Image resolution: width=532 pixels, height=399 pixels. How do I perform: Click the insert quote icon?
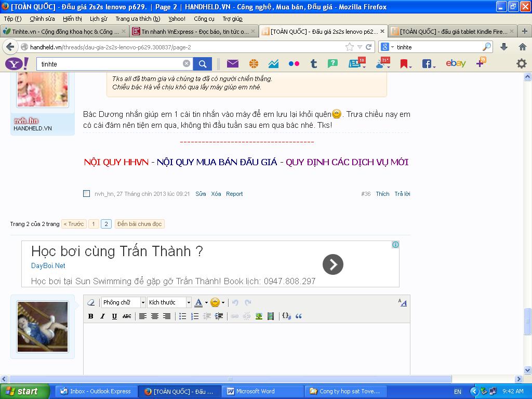click(299, 316)
